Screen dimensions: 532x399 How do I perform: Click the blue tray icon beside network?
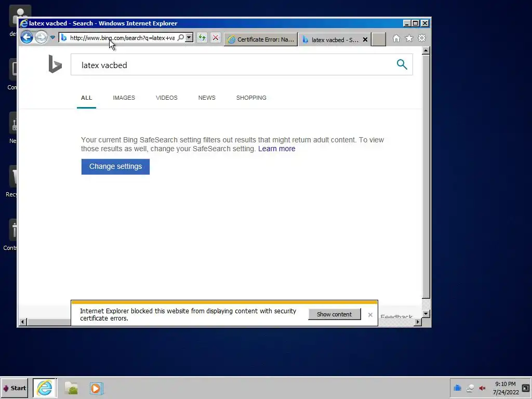tap(457, 388)
